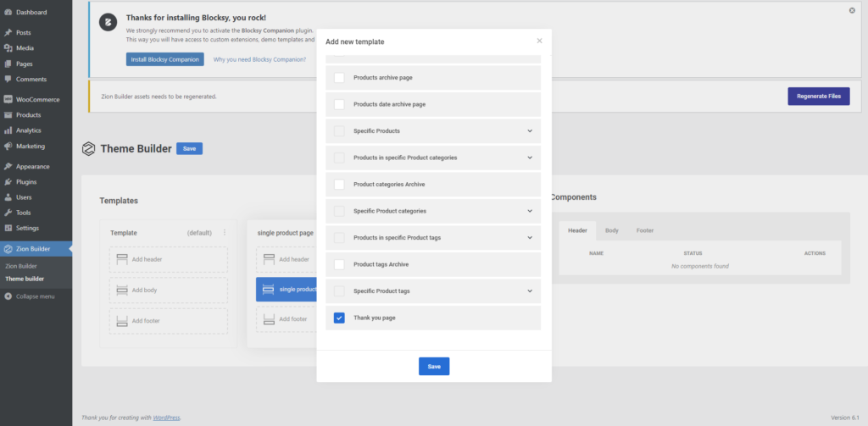
Task: Open the WooCommerce menu label
Action: (x=37, y=100)
